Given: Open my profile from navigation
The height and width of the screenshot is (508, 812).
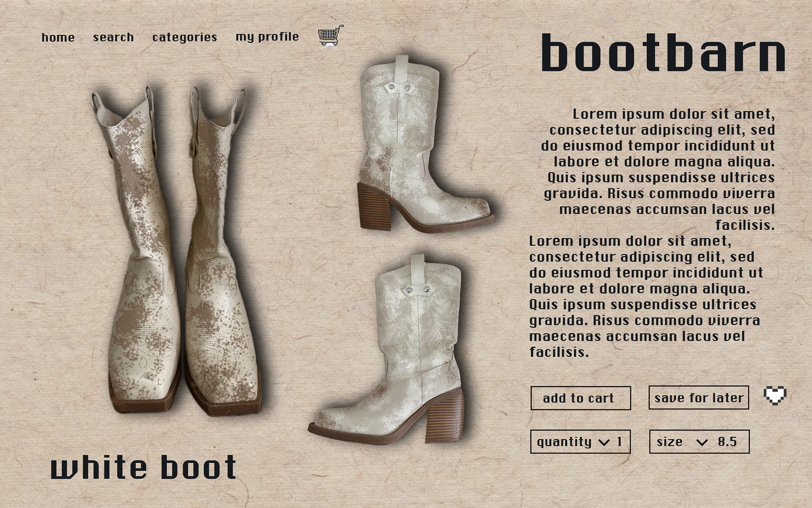Looking at the screenshot, I should coord(267,37).
